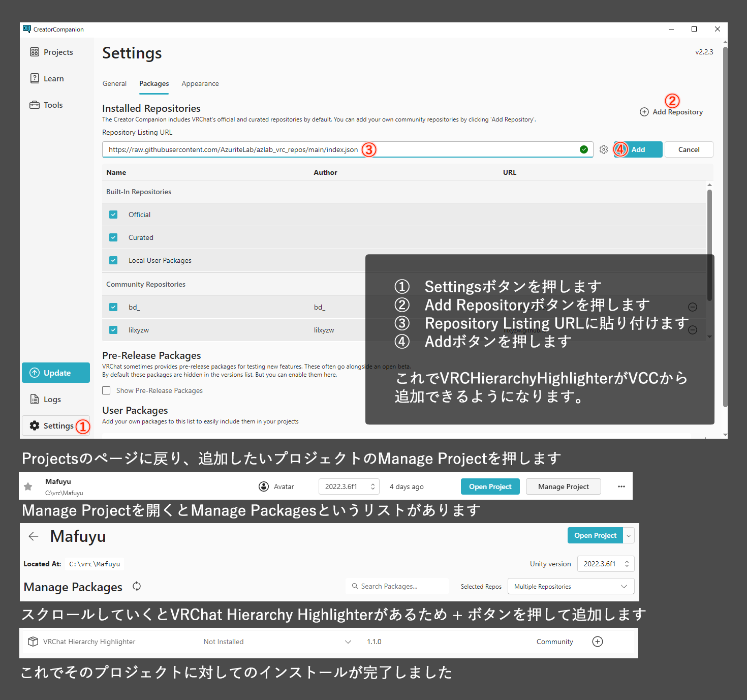747x700 pixels.
Task: Open the Unity version 2022.3.6f1 selector
Action: coord(606,564)
